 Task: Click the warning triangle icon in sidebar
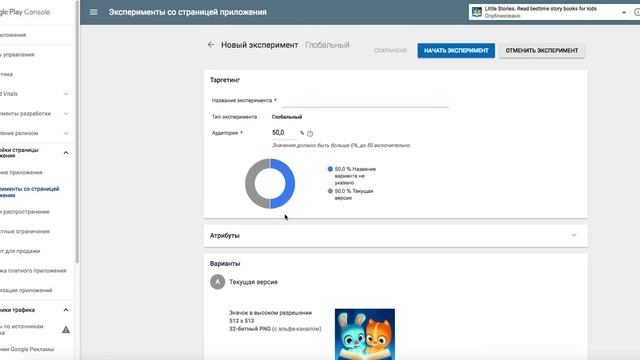pos(66,329)
